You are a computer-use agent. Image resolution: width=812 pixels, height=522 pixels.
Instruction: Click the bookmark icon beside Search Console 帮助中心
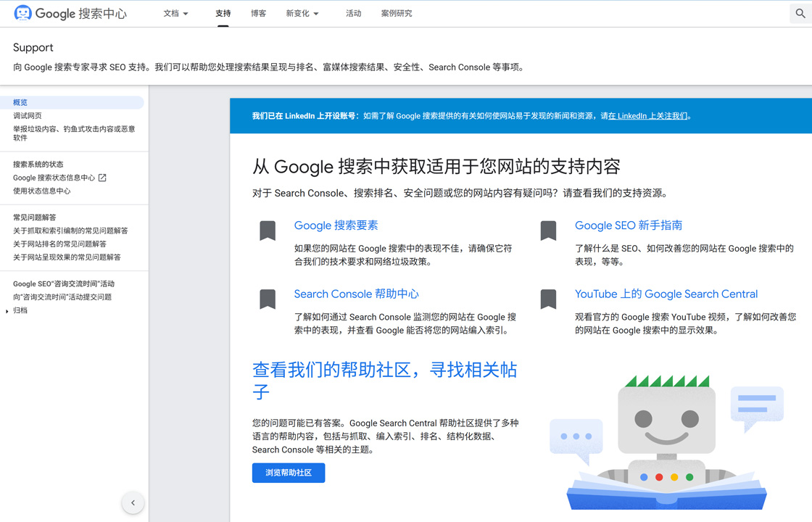(268, 299)
